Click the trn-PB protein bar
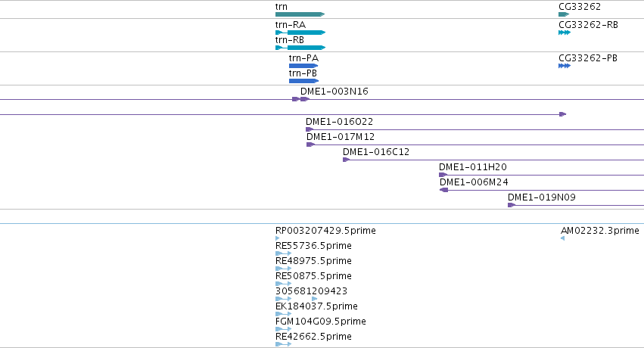Viewport: 644px width, 348px height. click(303, 81)
